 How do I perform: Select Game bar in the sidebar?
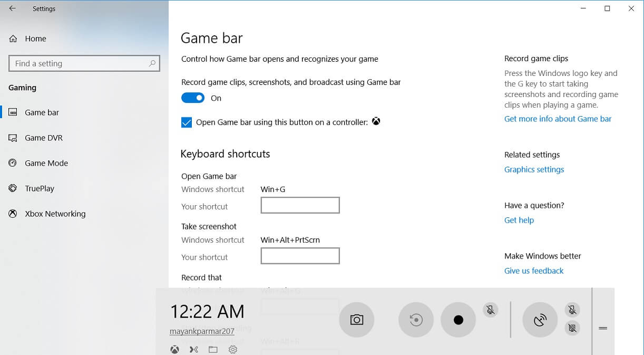[x=84, y=112]
